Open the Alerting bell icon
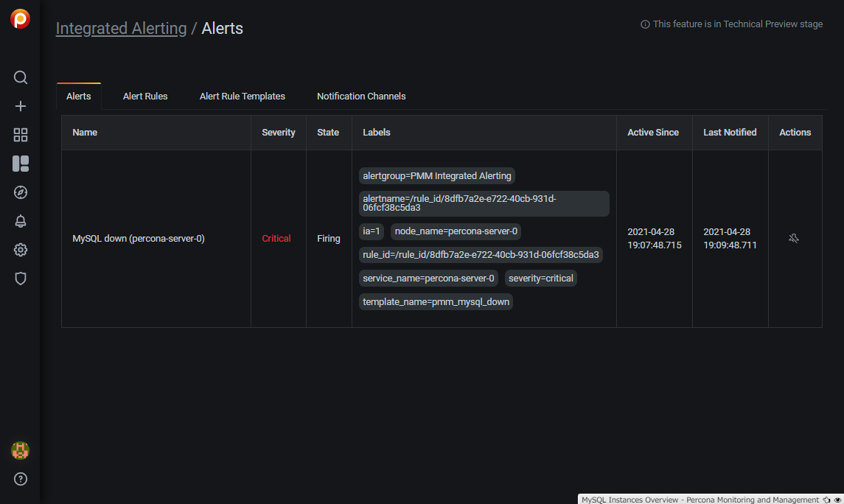This screenshot has width=844, height=504. [x=21, y=221]
